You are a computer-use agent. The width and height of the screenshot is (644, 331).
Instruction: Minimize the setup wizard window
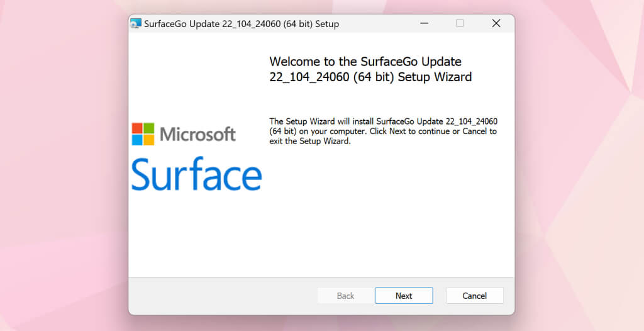(x=423, y=23)
